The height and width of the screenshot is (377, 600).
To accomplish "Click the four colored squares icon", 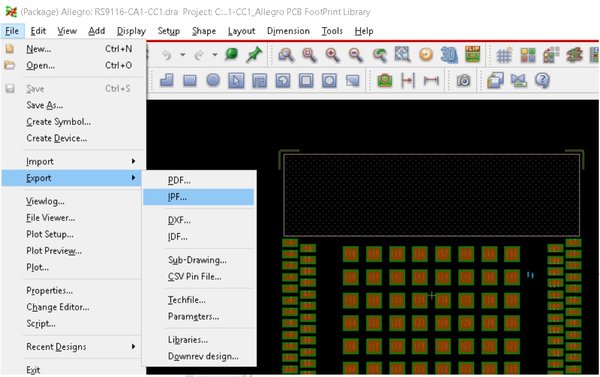I will (x=528, y=55).
